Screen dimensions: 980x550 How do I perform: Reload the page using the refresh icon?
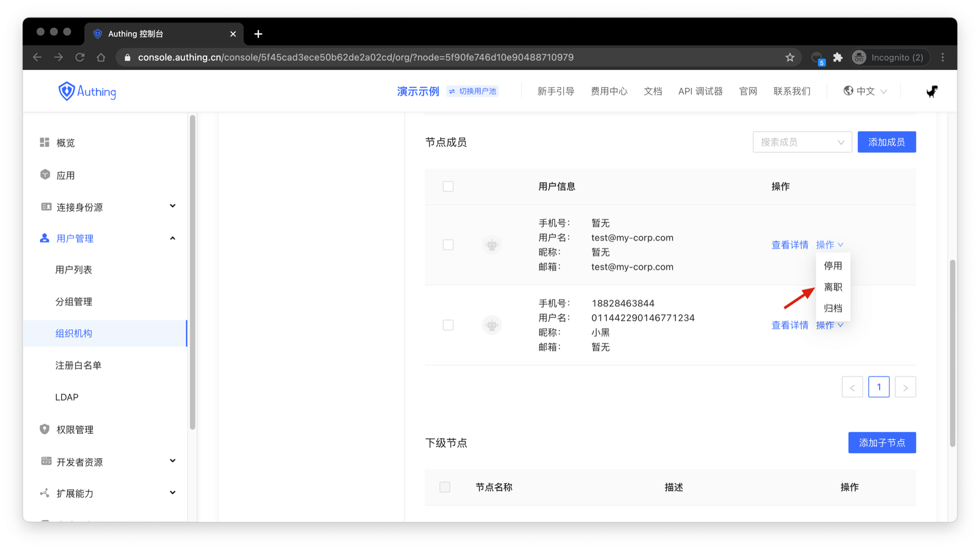[x=80, y=57]
